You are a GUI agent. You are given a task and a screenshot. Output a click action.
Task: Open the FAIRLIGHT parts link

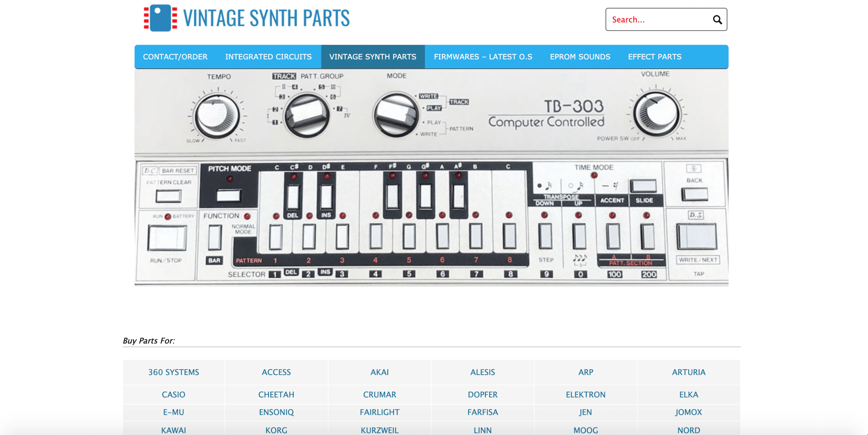[379, 412]
